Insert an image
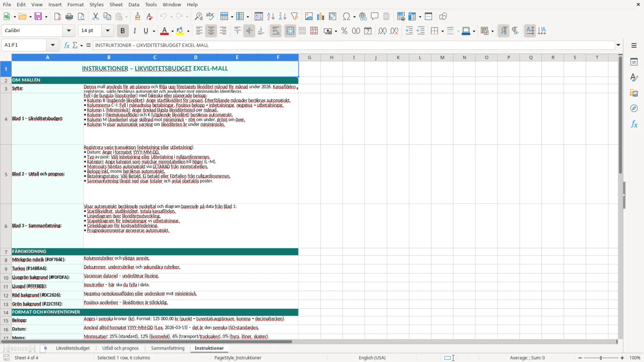Screen dimensions: 644x362 tap(309, 17)
